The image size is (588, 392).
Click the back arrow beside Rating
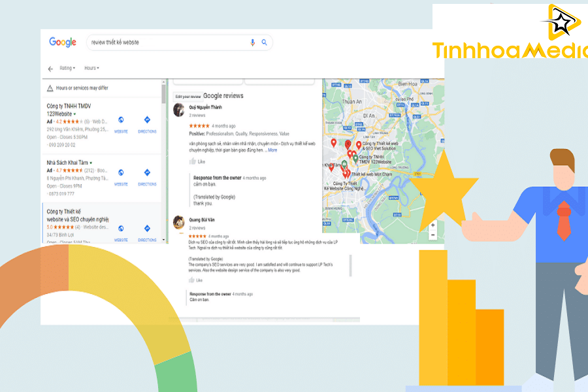click(x=50, y=69)
